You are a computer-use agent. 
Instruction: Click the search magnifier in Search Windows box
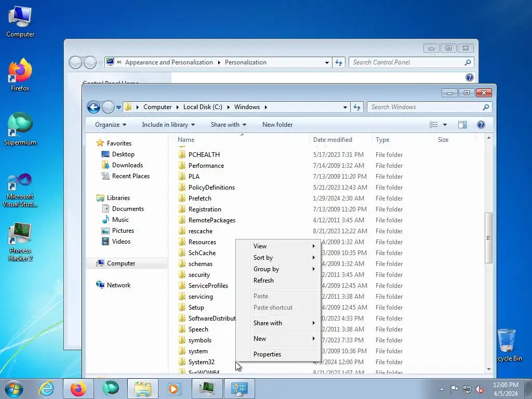click(486, 107)
